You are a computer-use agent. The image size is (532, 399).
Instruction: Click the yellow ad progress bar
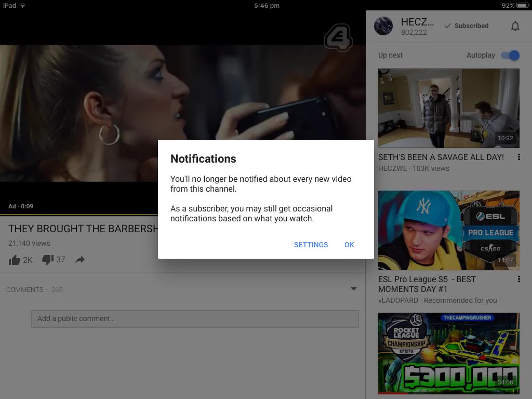[79, 215]
